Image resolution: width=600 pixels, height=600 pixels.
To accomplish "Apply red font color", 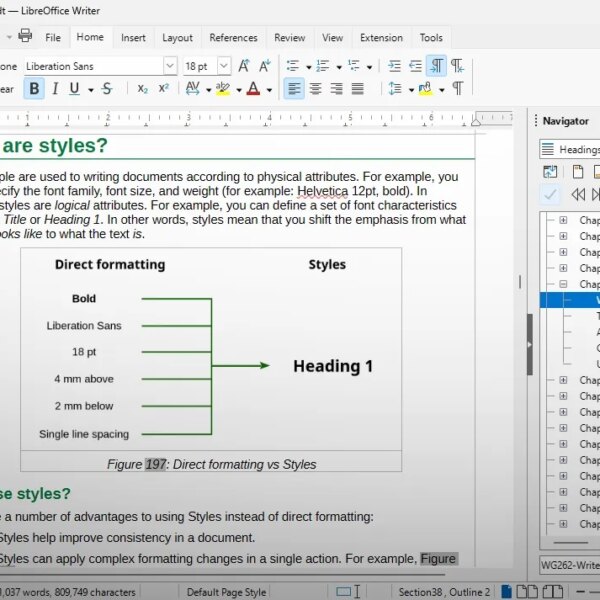I will click(253, 89).
